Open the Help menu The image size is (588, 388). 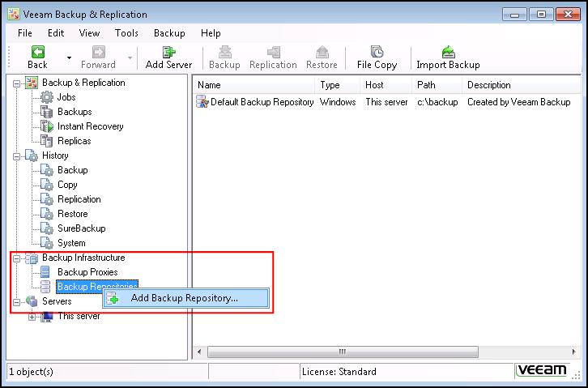coord(211,33)
